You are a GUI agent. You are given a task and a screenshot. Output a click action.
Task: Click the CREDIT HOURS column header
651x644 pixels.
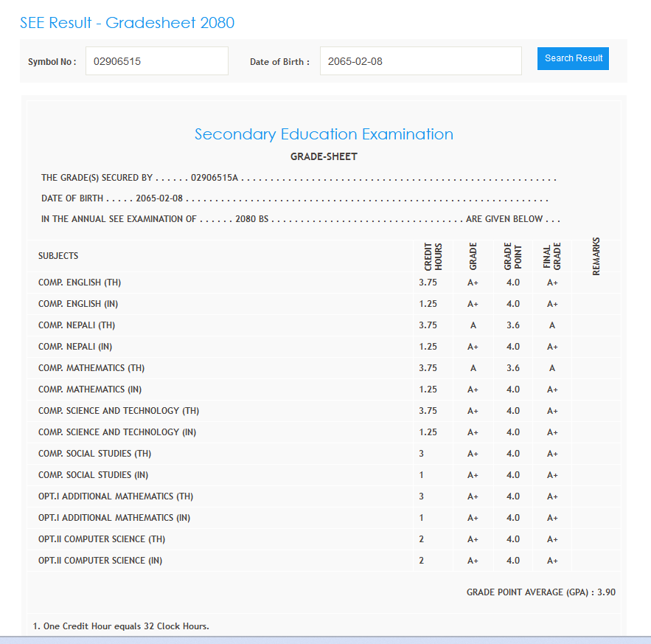coord(433,256)
